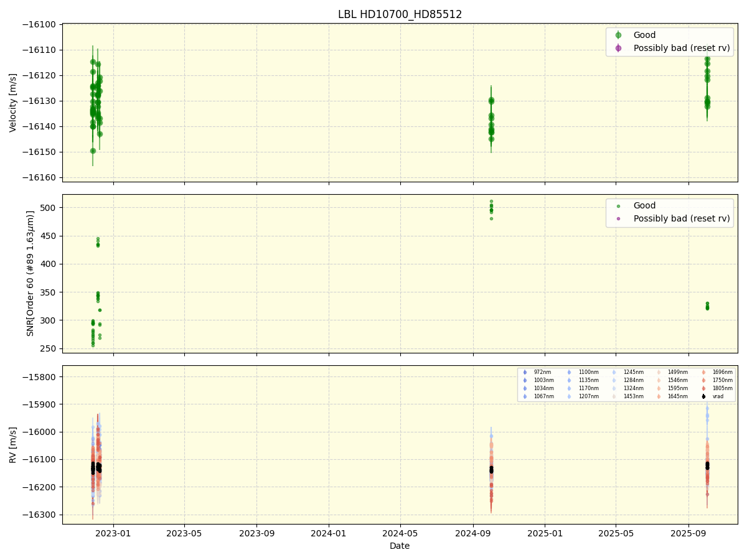Click the -16150 velocity tick label

pos(40,152)
